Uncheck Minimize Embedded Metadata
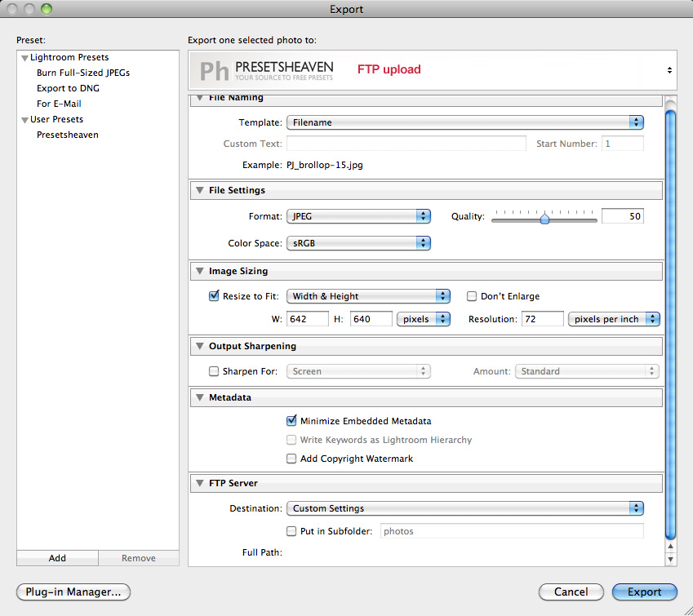The height and width of the screenshot is (616, 693). pyautogui.click(x=291, y=421)
